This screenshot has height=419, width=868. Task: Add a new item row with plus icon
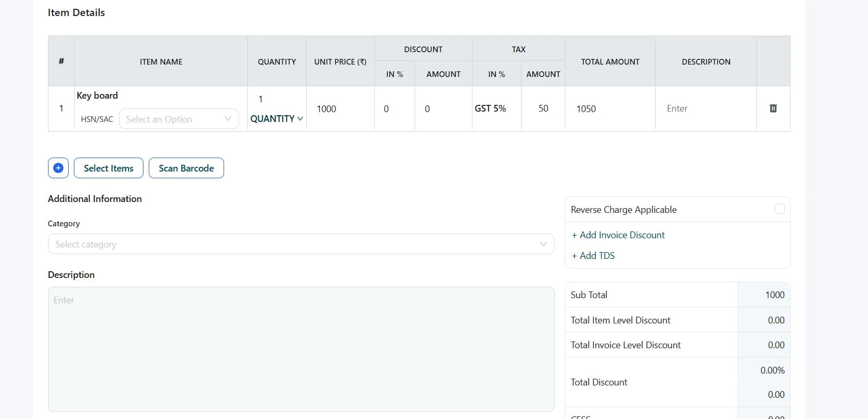pyautogui.click(x=58, y=168)
